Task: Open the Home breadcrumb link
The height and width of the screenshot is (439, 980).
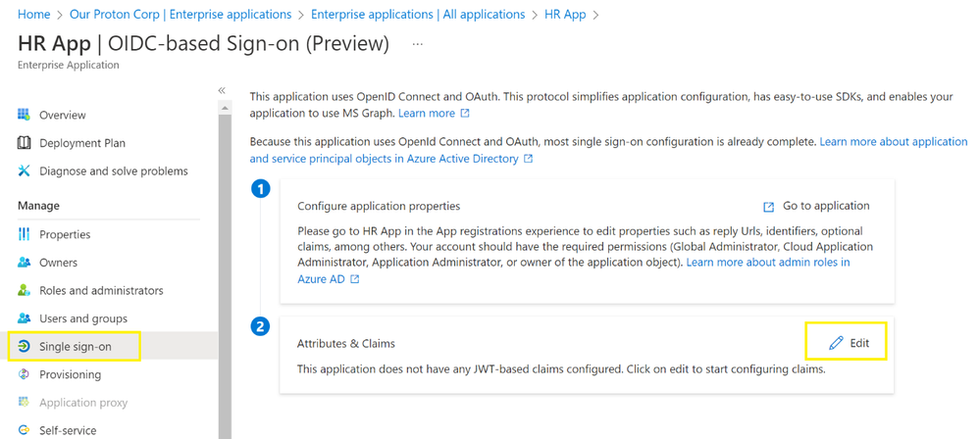Action: [x=33, y=14]
